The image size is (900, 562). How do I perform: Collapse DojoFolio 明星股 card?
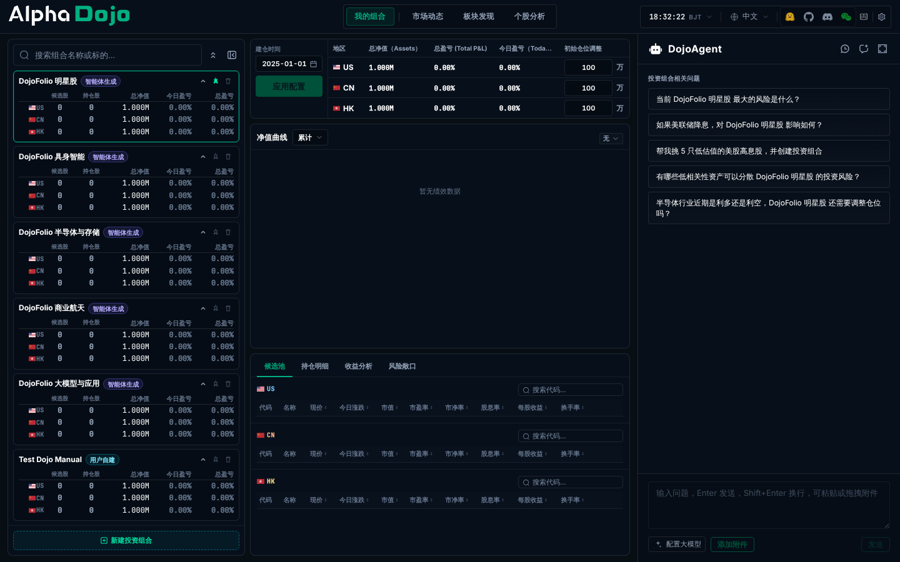tap(203, 81)
